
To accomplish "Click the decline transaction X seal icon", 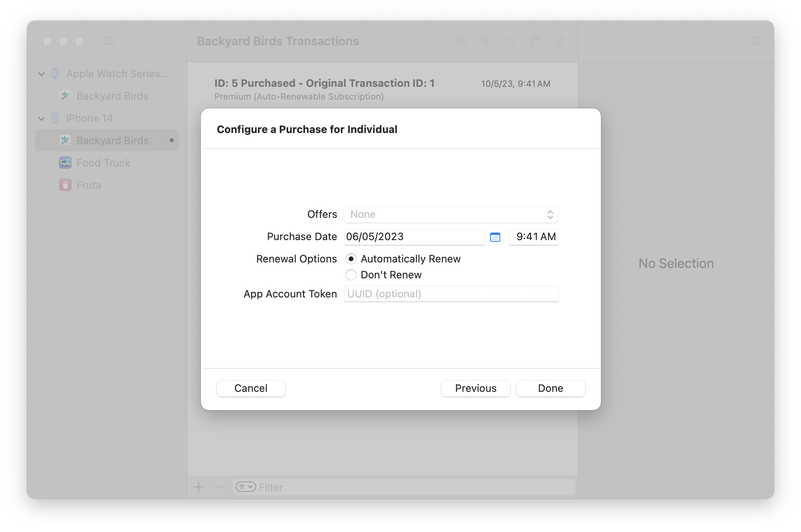I will [486, 41].
